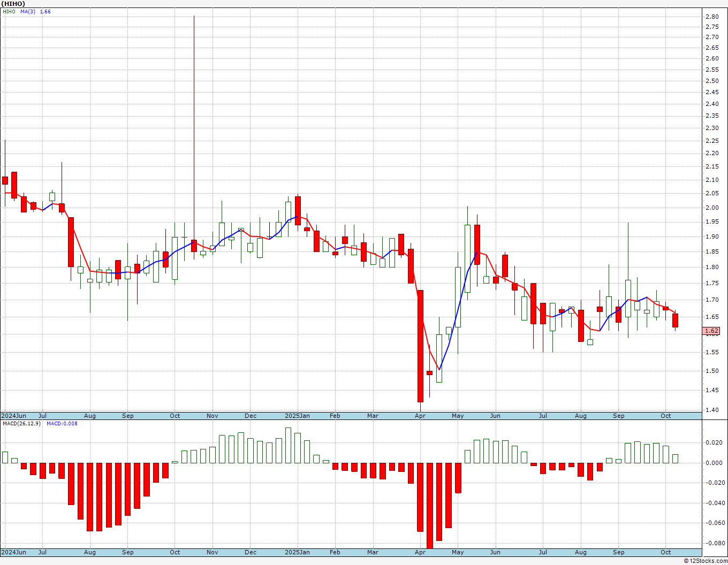Click the 0.020 MACD axis label
Image resolution: width=728 pixels, height=565 pixels.
(x=714, y=442)
